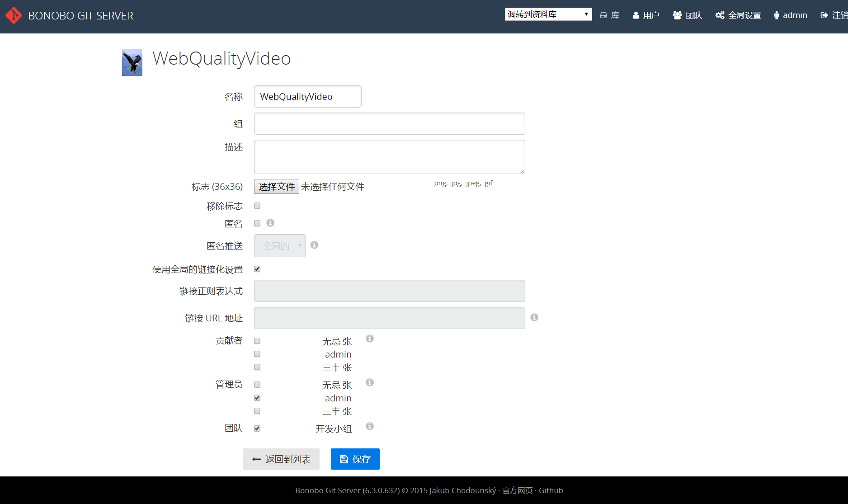Check 三丰 张 as 贡献者
848x504 pixels.
click(x=257, y=367)
